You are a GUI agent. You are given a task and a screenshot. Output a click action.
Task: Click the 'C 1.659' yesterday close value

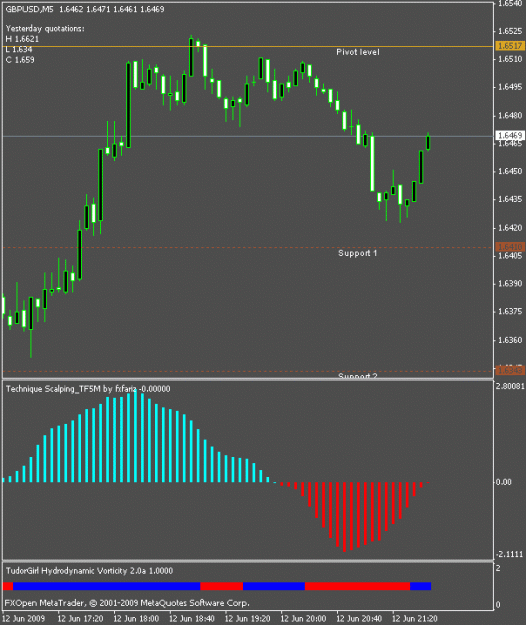(20, 60)
